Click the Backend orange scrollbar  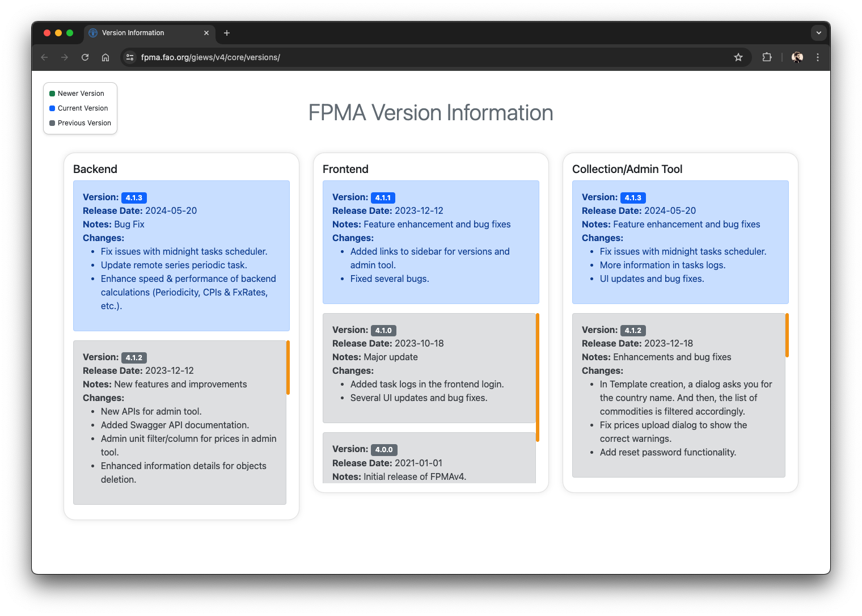tap(288, 368)
